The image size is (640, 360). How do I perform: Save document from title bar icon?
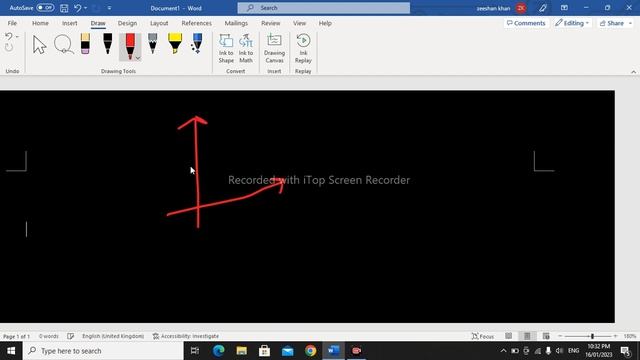[64, 8]
